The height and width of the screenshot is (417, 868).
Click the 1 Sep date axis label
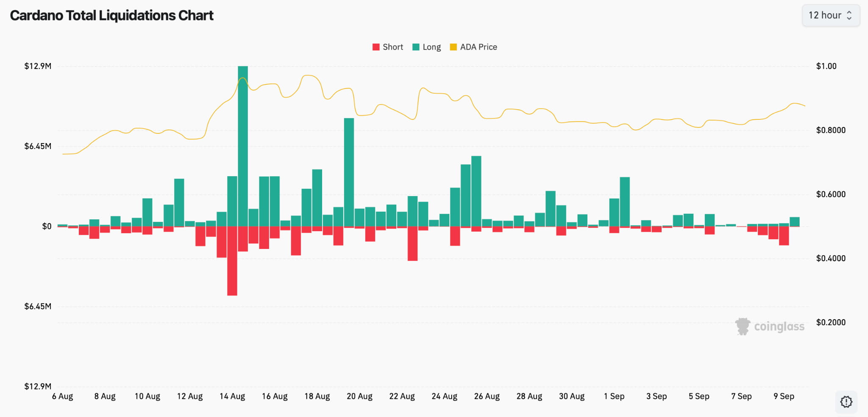click(x=614, y=396)
